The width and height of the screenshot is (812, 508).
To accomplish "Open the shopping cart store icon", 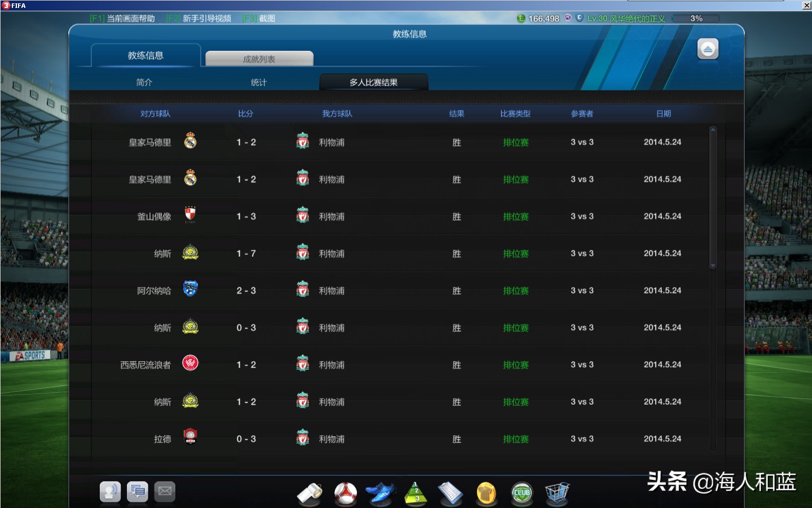I will click(x=557, y=492).
